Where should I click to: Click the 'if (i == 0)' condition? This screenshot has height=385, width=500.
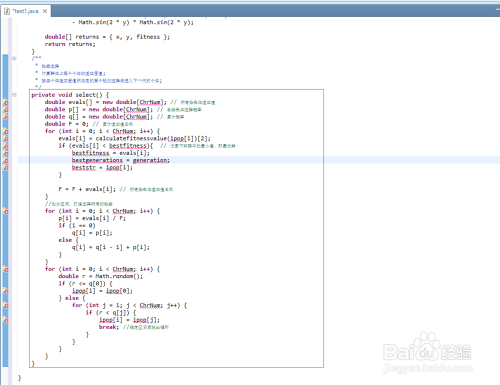(x=77, y=226)
